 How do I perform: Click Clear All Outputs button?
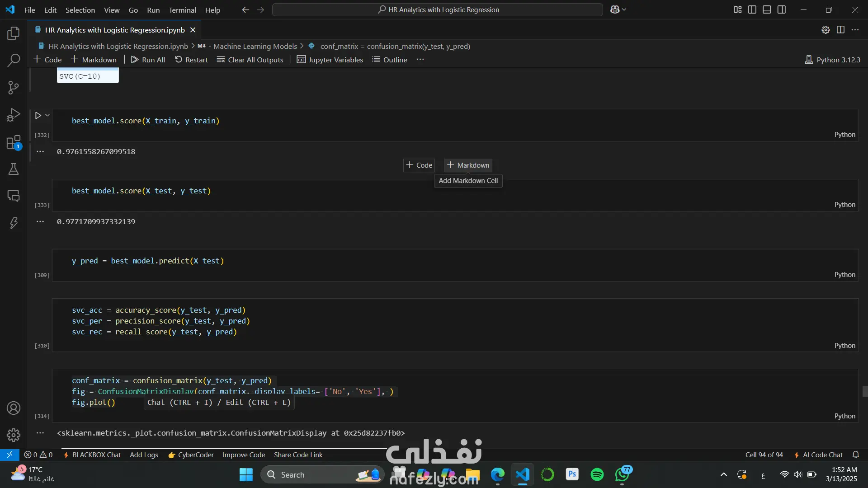(250, 60)
